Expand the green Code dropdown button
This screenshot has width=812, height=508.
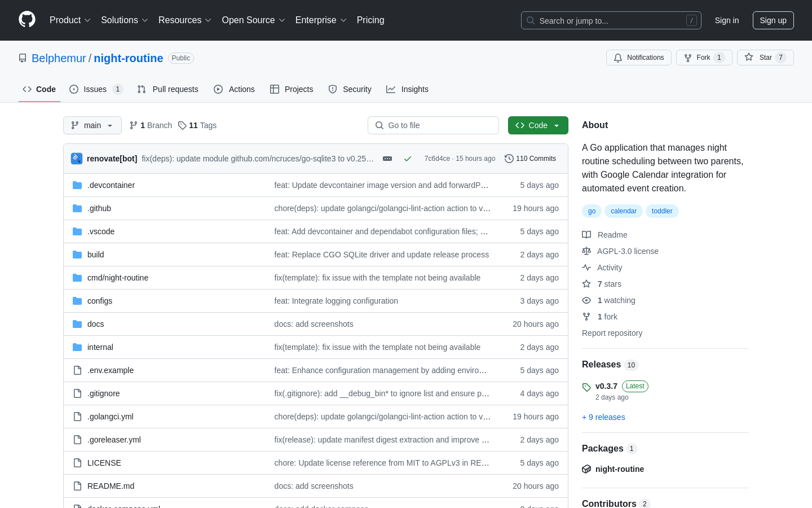(x=538, y=125)
